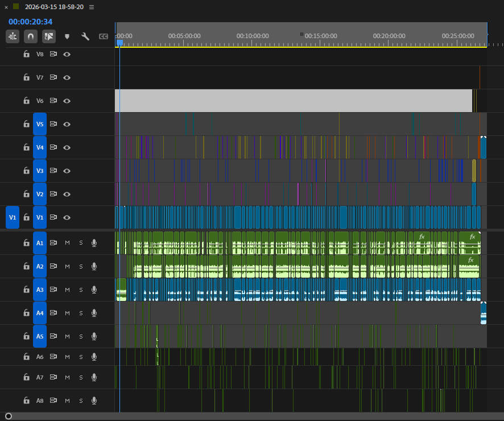Click zoom scrollbar handle at bottom left
Screen dimensions: 504x421
(x=9, y=416)
